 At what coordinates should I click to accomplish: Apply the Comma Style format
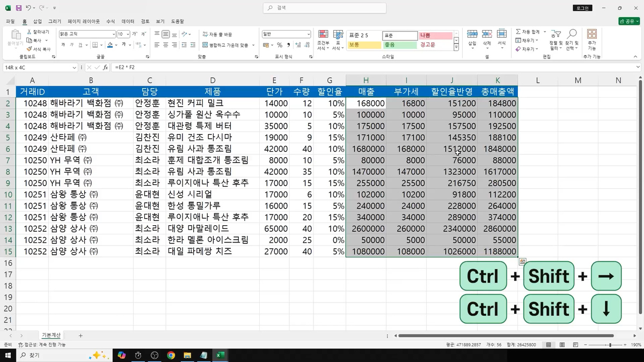click(289, 45)
